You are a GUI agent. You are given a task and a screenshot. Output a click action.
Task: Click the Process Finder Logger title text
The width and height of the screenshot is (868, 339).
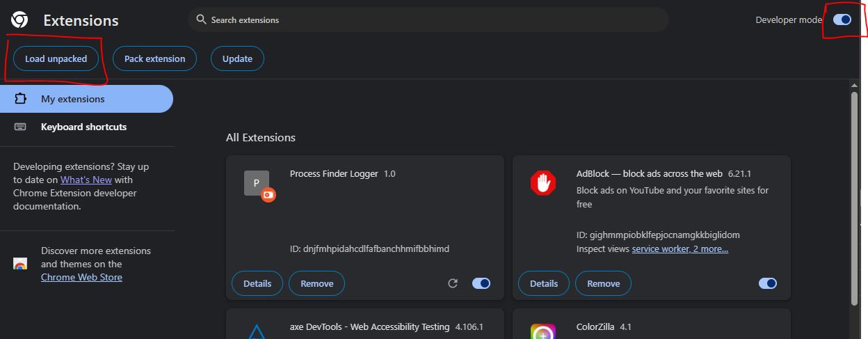click(334, 173)
